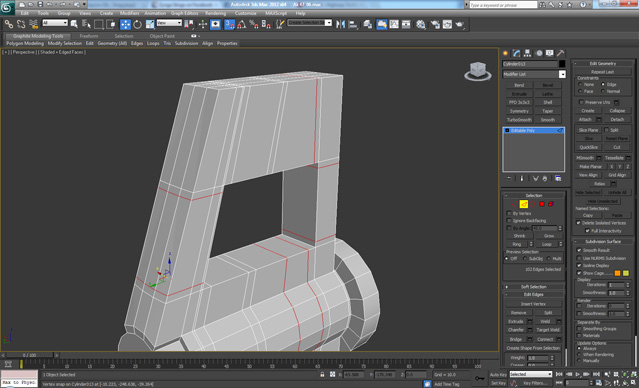Screen dimensions: 639x388
Task: Select the None constraint radio button
Action: click(580, 84)
